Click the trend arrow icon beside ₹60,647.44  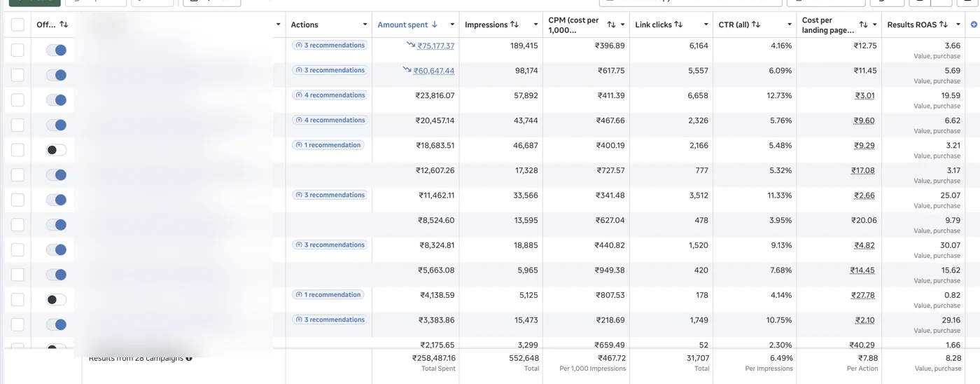407,69
